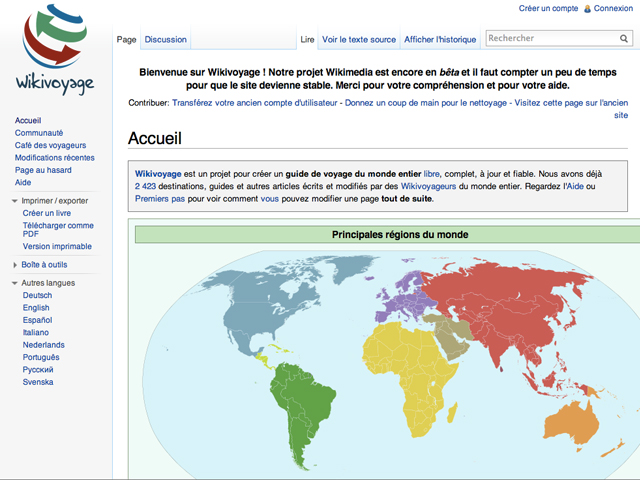
Task: Open the Premiers pas link
Action: [160, 199]
